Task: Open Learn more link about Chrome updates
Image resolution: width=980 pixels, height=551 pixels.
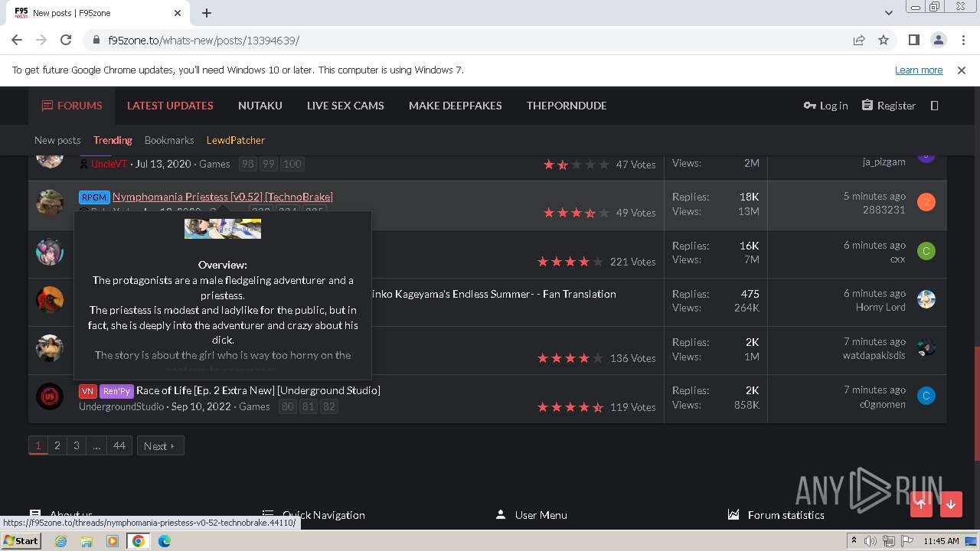Action: click(919, 70)
